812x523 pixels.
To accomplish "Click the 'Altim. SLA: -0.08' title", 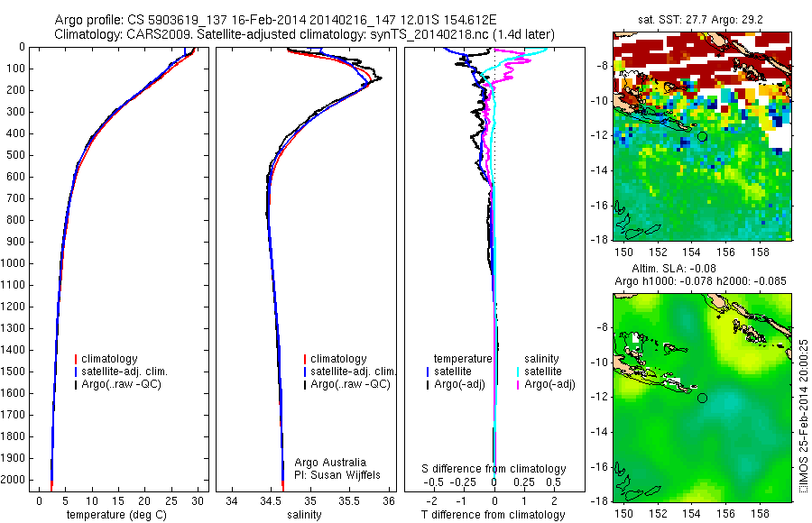I will (674, 268).
